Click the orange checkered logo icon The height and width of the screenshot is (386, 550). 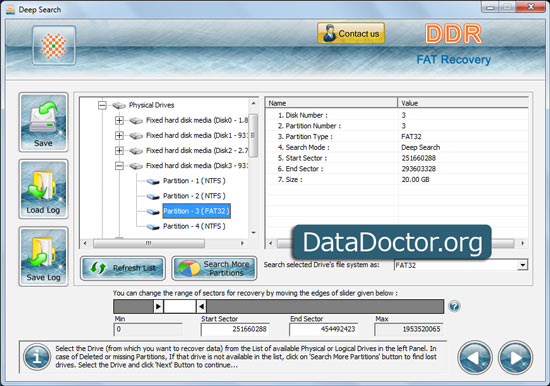click(54, 45)
